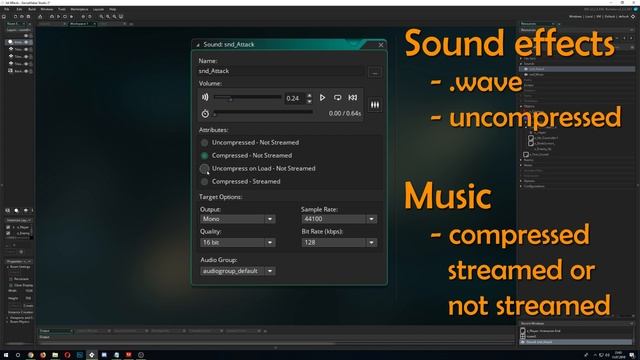Toggle the o_Player instance checkbox
The width and height of the screenshot is (640, 360).
(8, 227)
